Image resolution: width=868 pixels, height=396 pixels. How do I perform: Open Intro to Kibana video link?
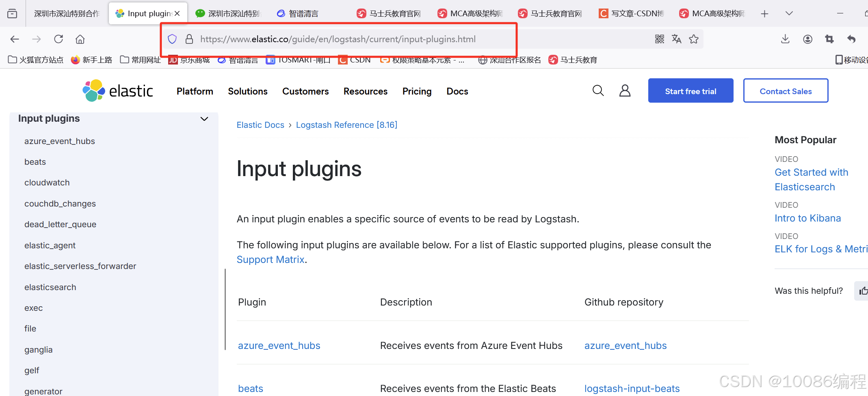point(807,218)
